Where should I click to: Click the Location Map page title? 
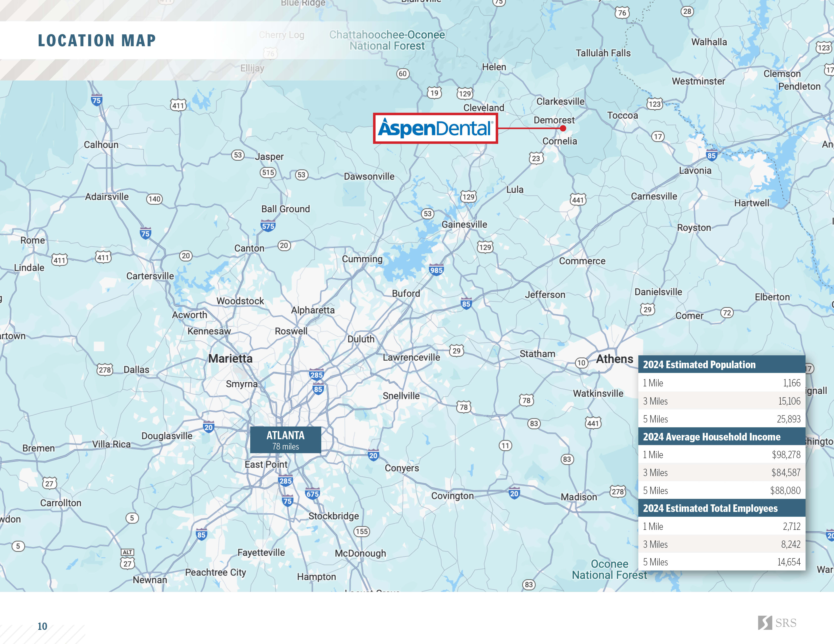pos(97,40)
